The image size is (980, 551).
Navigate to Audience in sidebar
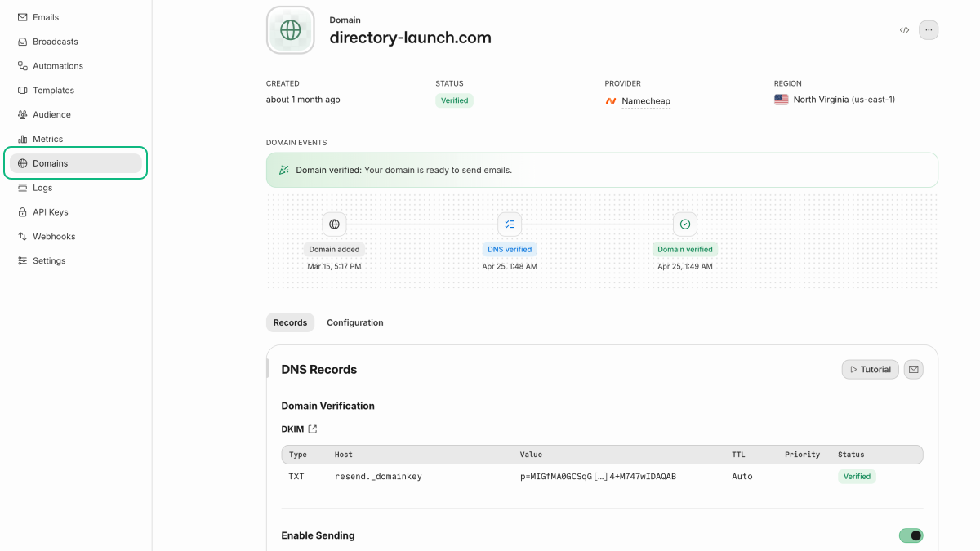(x=51, y=115)
